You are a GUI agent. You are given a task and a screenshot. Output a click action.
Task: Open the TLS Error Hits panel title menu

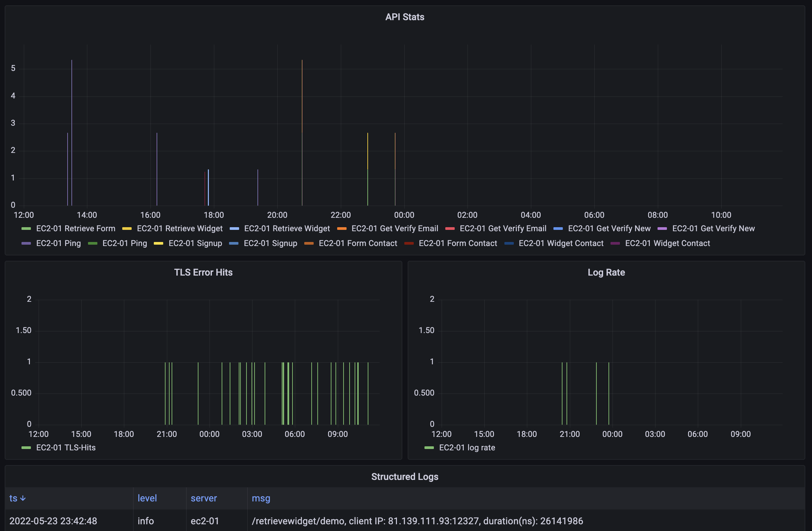click(204, 272)
